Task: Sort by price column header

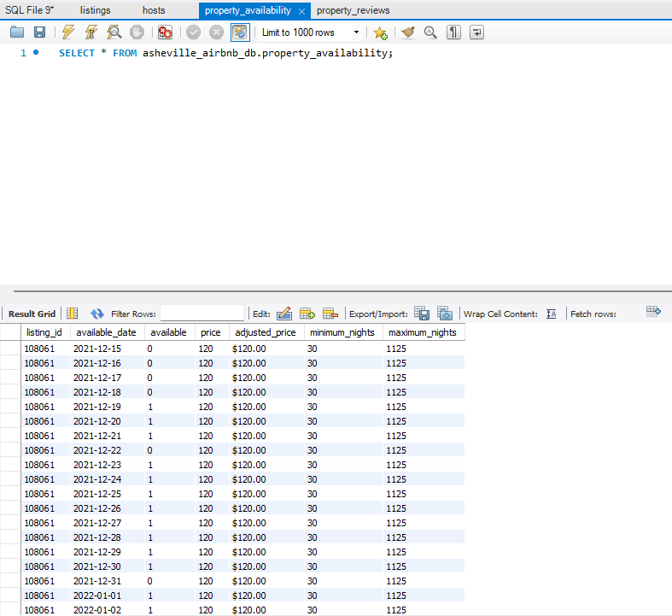Action: tap(211, 332)
